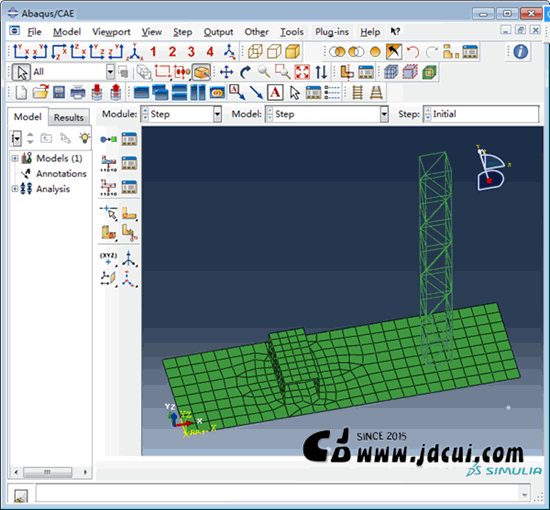Click the Create Step icon
The height and width of the screenshot is (510, 550).
(x=108, y=139)
